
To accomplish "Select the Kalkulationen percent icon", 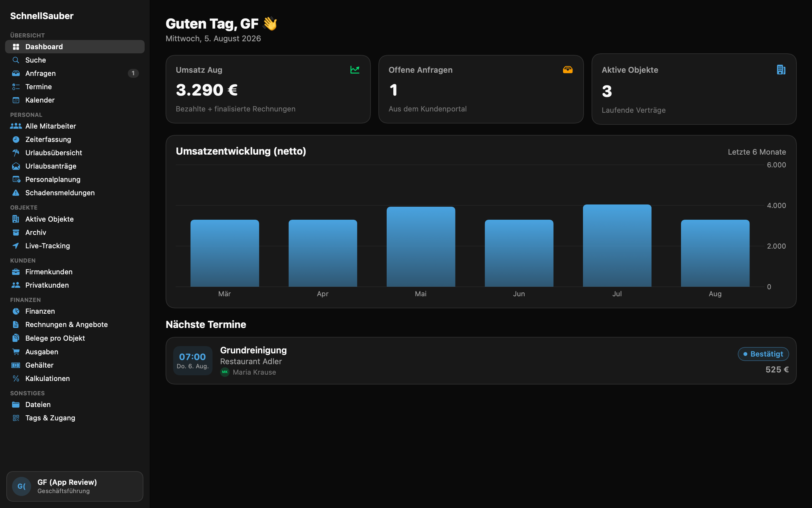I will point(16,379).
